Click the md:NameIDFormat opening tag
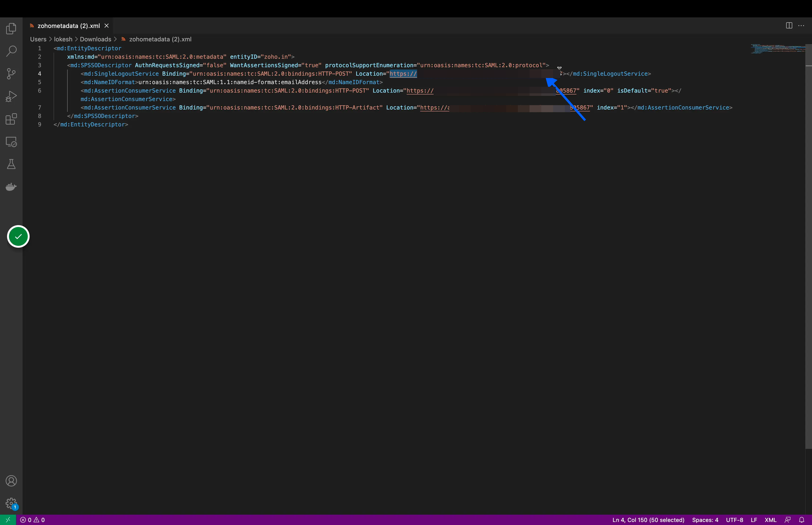812x525 pixels. [x=109, y=82]
